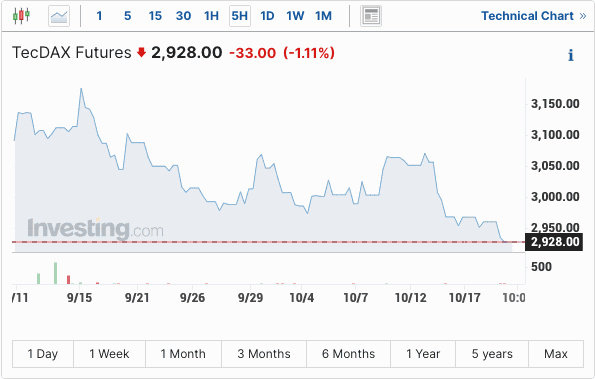Screen dimensions: 595x379
Task: Click the 9/29 date label
Action: point(250,297)
